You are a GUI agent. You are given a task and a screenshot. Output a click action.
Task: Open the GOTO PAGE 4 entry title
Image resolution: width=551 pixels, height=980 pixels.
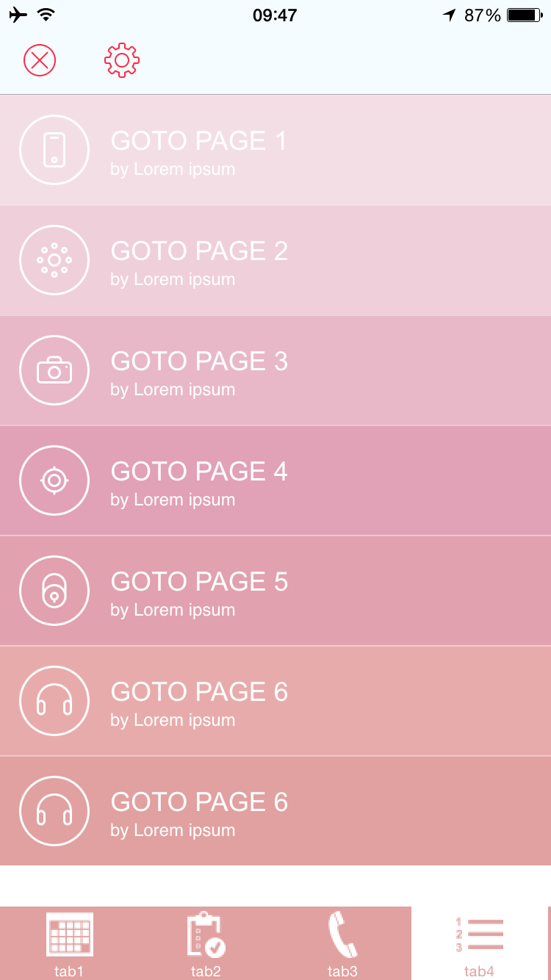(x=199, y=471)
